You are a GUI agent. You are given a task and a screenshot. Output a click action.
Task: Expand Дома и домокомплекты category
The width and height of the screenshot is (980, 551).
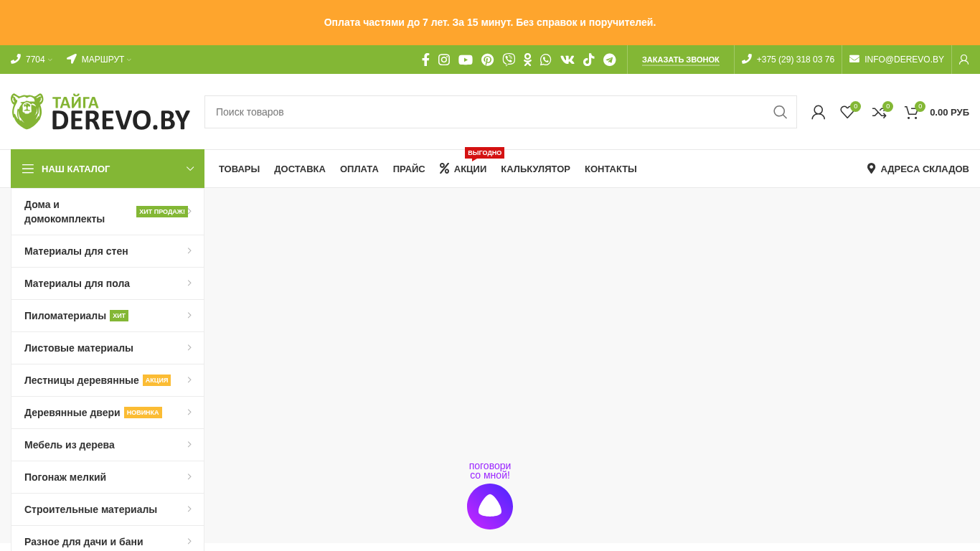coord(108,212)
